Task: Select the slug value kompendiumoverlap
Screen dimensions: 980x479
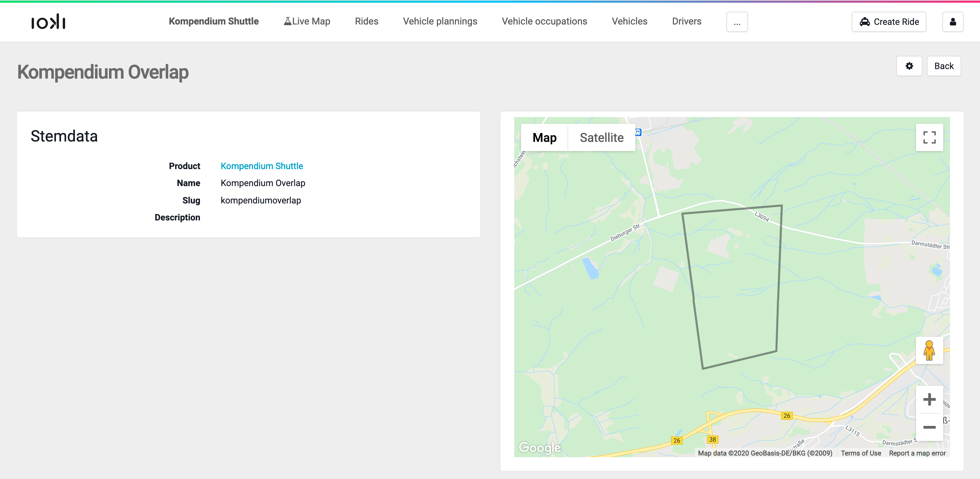Action: click(x=260, y=200)
